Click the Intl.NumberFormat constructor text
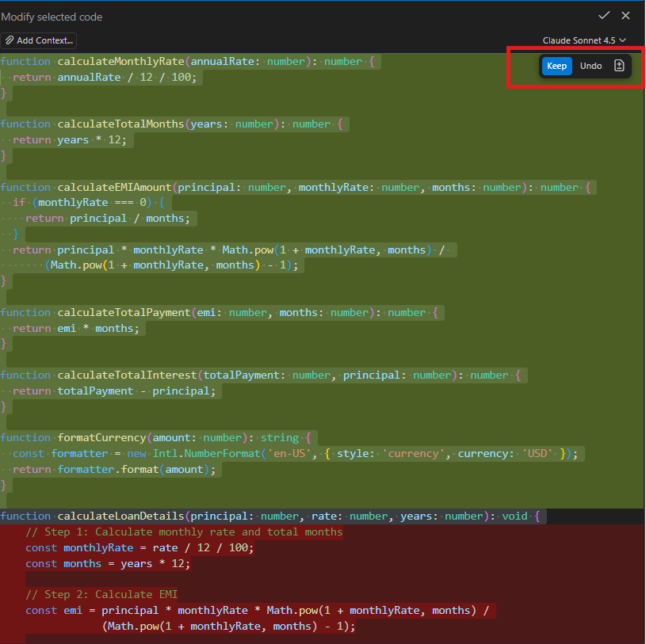The image size is (646, 644). (x=206, y=454)
